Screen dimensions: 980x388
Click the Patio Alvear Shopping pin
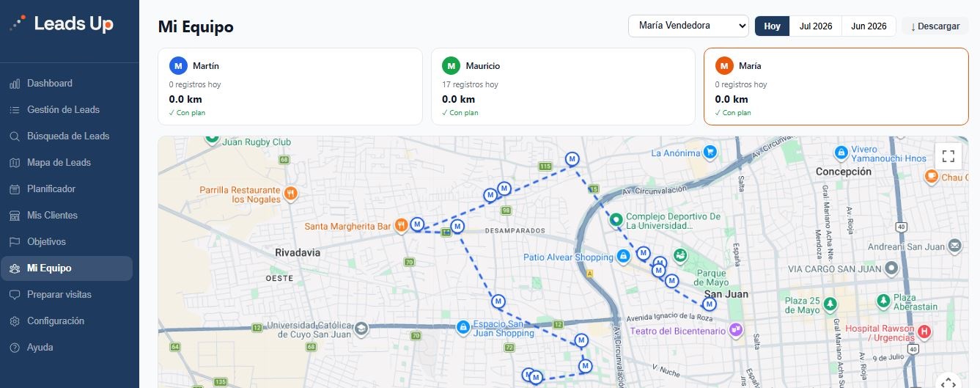pos(623,257)
